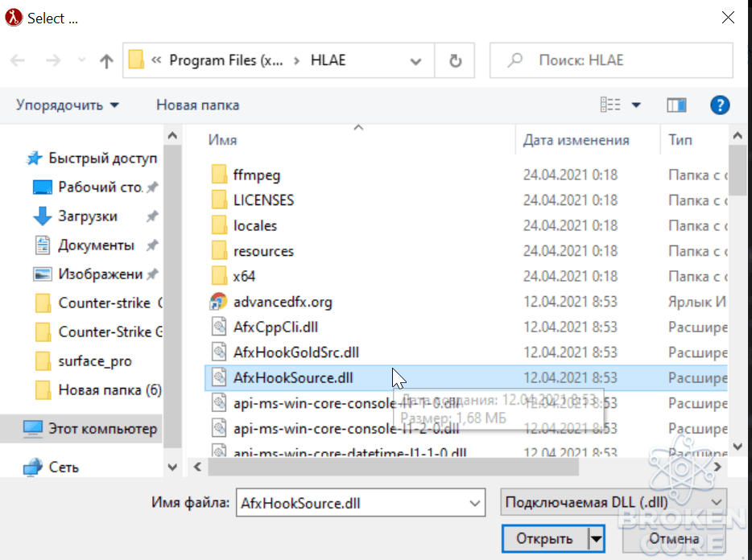Open Загрузки in quick access
Image resolution: width=752 pixels, height=560 pixels.
tap(87, 216)
